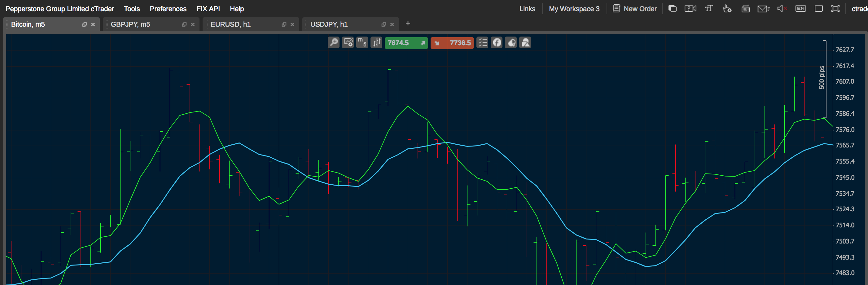
Task: Click the 7627.7 price axis label
Action: (x=845, y=50)
